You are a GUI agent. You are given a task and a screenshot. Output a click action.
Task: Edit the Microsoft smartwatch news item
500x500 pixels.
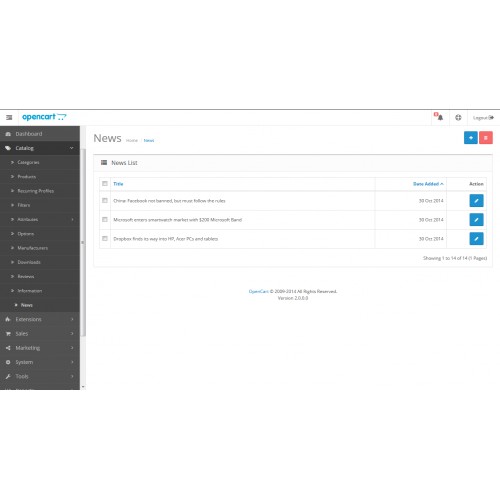(x=476, y=220)
